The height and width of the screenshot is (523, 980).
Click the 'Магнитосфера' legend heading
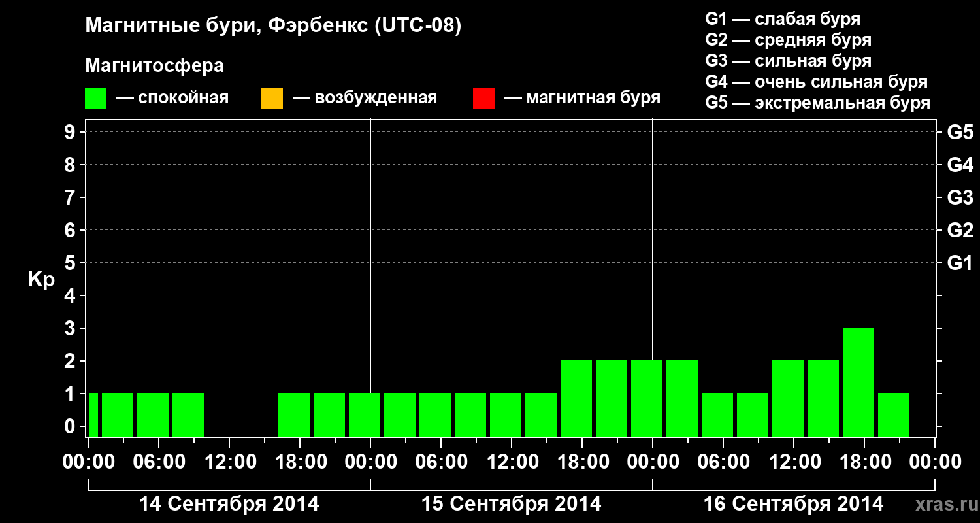[x=155, y=66]
